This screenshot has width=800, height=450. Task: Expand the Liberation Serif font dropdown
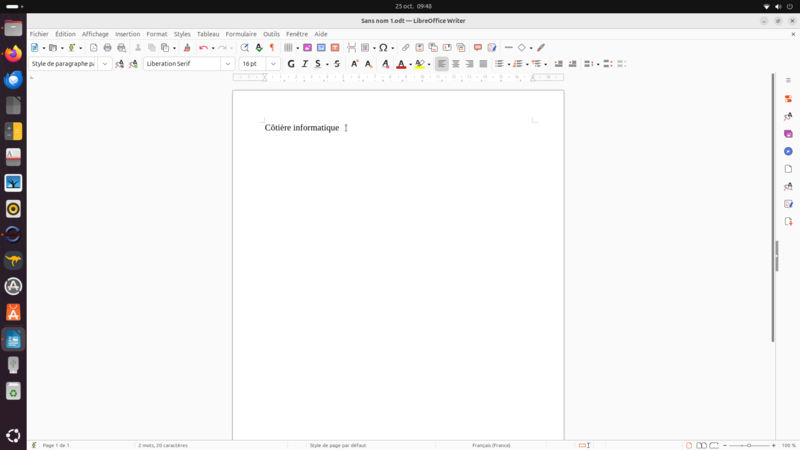pos(228,64)
